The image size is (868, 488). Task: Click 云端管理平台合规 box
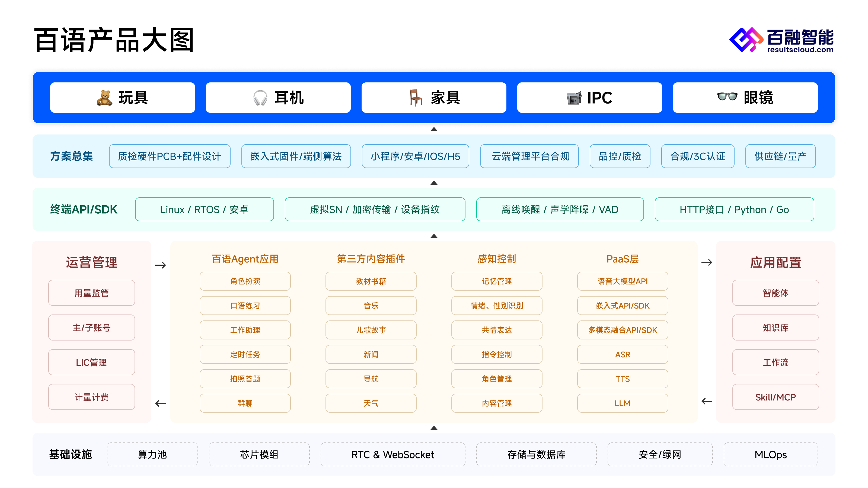click(529, 156)
